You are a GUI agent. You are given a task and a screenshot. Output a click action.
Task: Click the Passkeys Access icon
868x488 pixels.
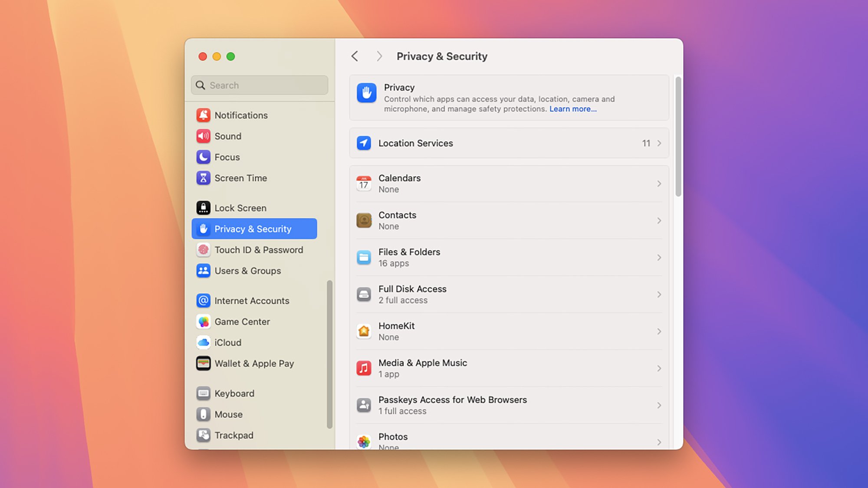[x=364, y=405]
